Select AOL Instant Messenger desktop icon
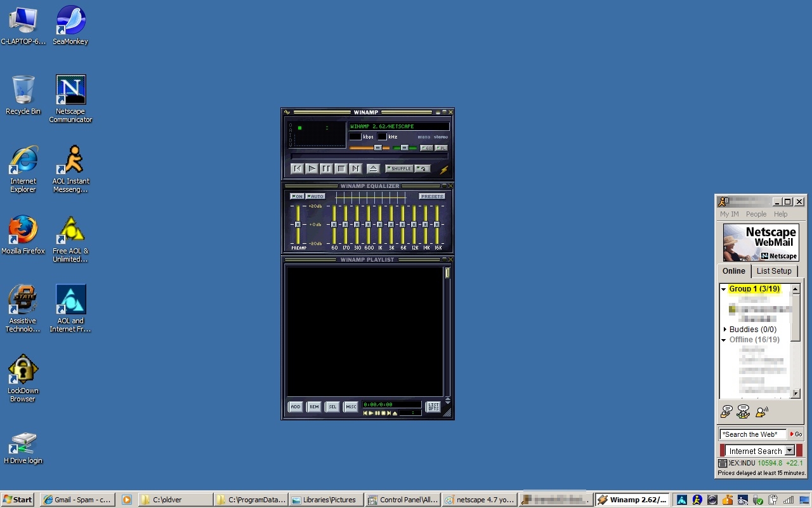 click(70, 169)
